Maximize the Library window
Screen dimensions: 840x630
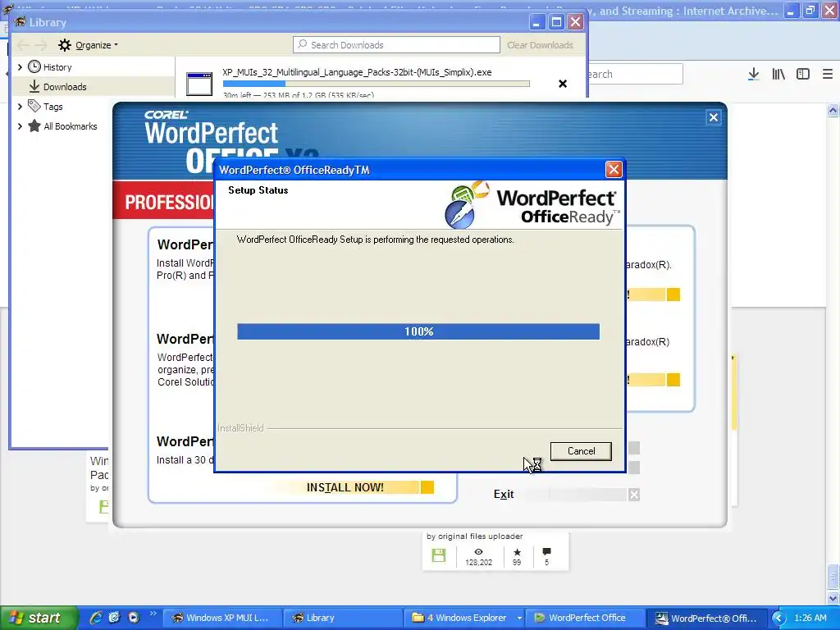pos(557,22)
